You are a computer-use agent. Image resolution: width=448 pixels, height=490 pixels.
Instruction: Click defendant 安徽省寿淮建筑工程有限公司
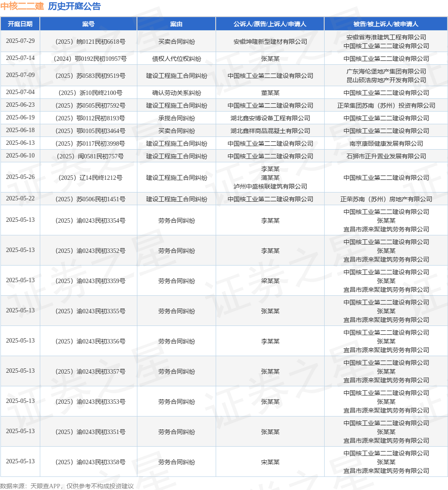pos(386,37)
